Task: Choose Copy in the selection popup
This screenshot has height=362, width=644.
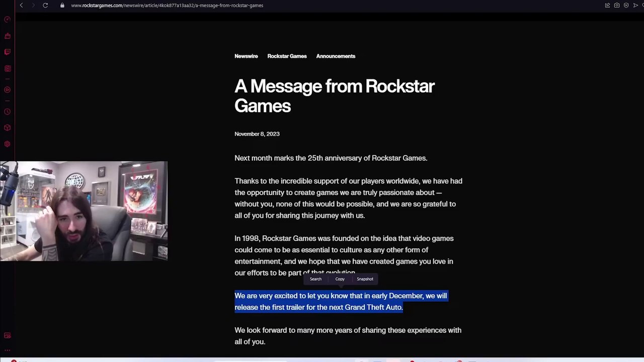Action: pos(340,279)
